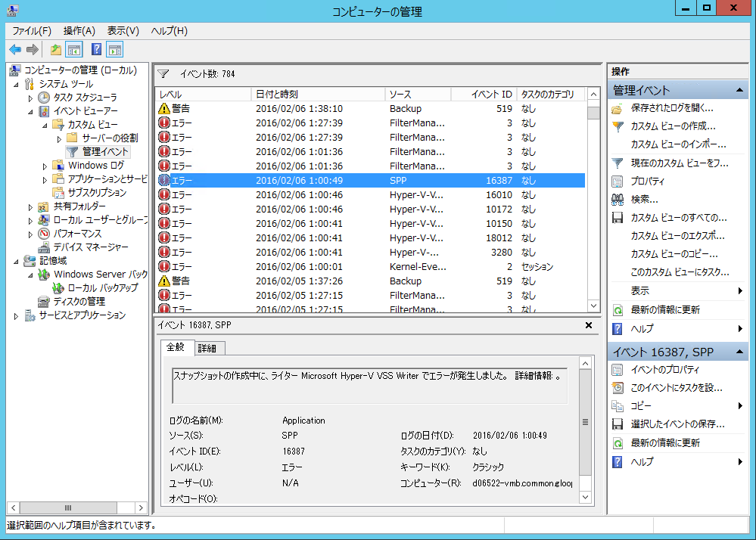Click the カスタム ビューの作成 funnel icon

(x=618, y=126)
